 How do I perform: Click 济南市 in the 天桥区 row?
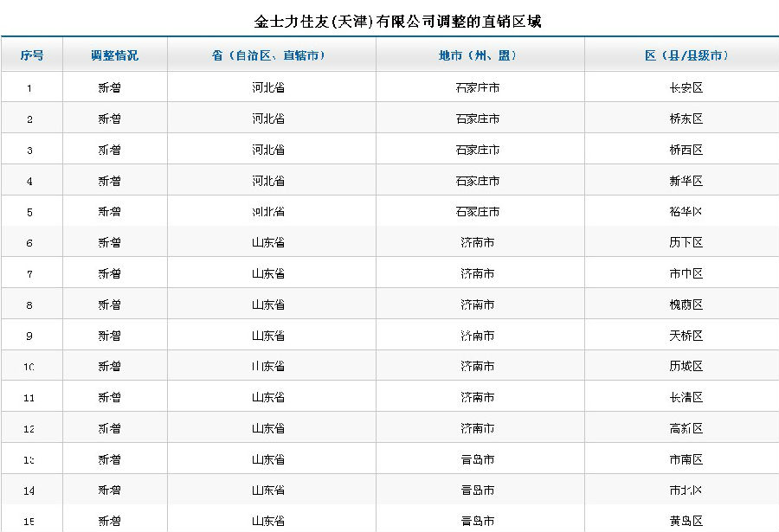pyautogui.click(x=478, y=336)
